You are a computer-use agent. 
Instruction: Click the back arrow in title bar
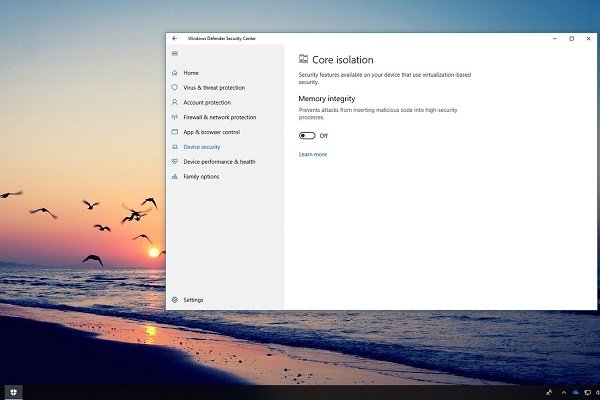(175, 38)
